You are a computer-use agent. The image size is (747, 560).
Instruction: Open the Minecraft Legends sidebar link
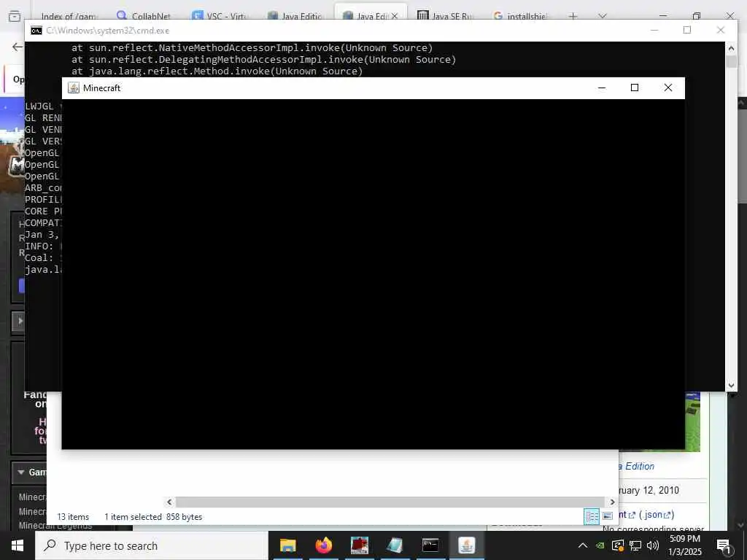pyautogui.click(x=55, y=526)
